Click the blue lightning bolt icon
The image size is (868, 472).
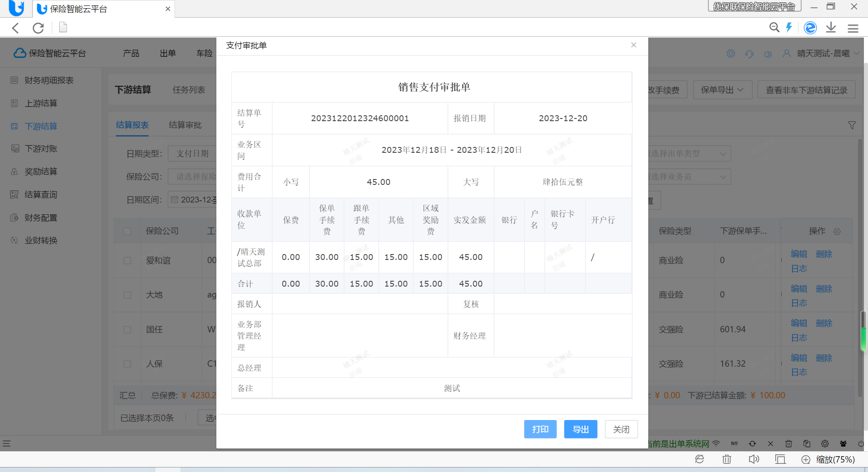point(789,28)
